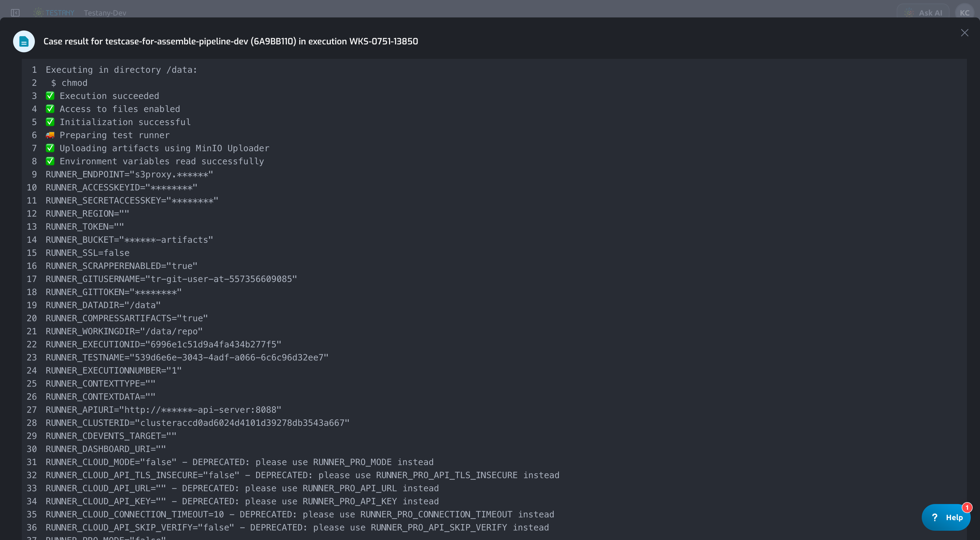Select the RUNNER_WORKINGDIR line
This screenshot has width=980, height=540.
click(x=124, y=331)
